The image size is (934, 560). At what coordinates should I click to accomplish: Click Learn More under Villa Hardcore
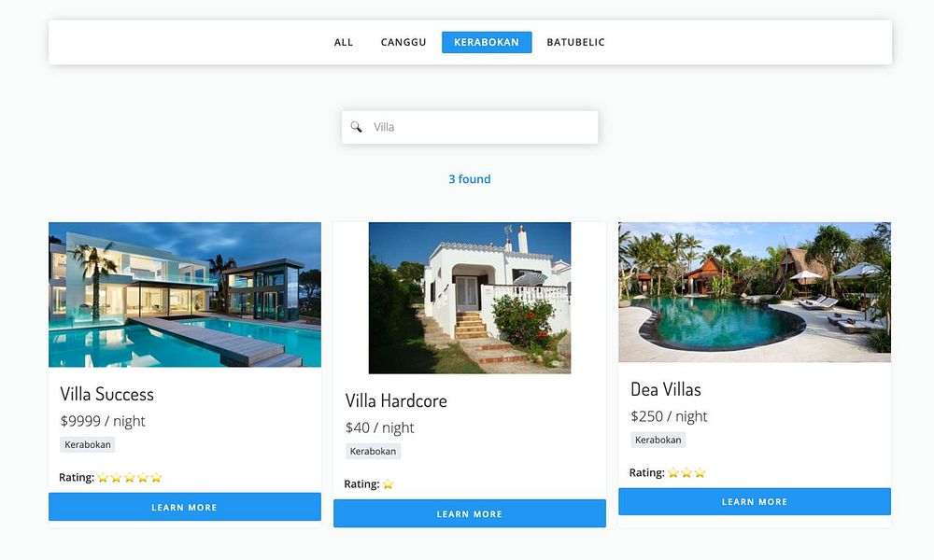pos(470,513)
